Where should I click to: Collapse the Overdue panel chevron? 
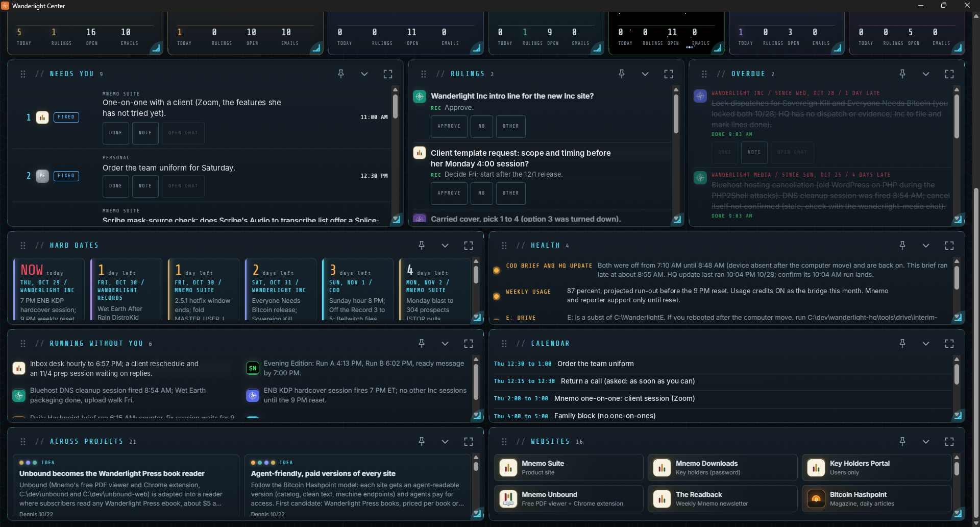(x=926, y=74)
